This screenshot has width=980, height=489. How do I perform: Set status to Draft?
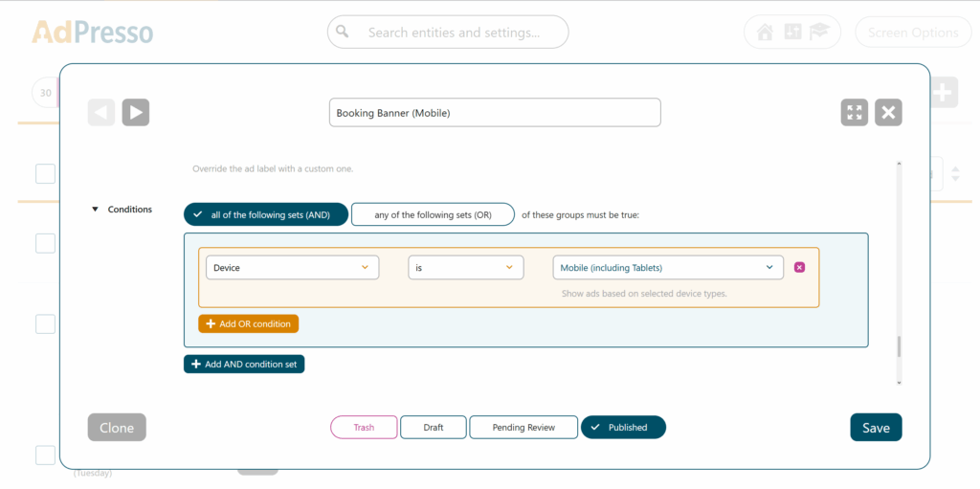[434, 427]
